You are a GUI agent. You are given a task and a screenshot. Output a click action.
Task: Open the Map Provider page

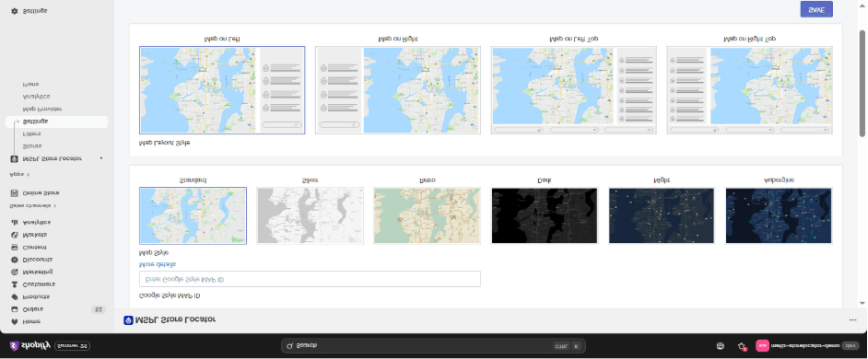tap(42, 109)
